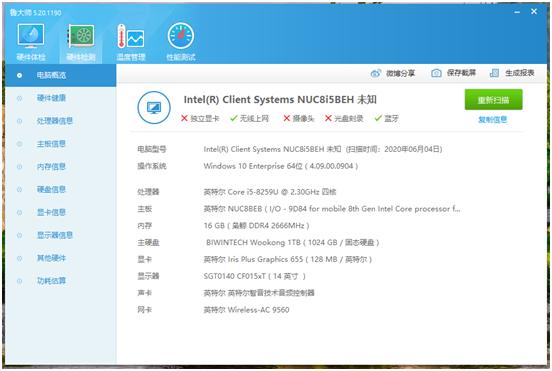Click the 16 GB DDR4 2666MHz value

(256, 226)
